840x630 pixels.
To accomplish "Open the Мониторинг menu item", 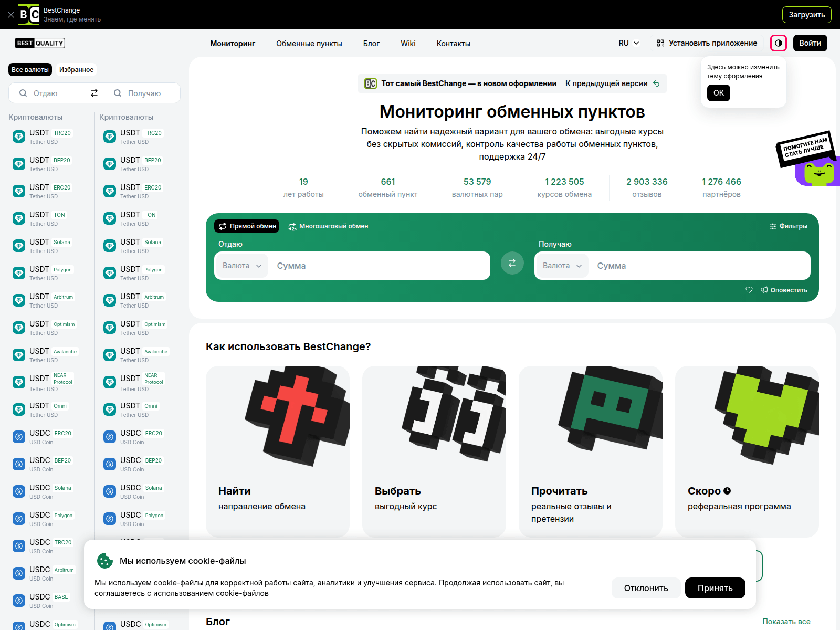I will [x=233, y=44].
